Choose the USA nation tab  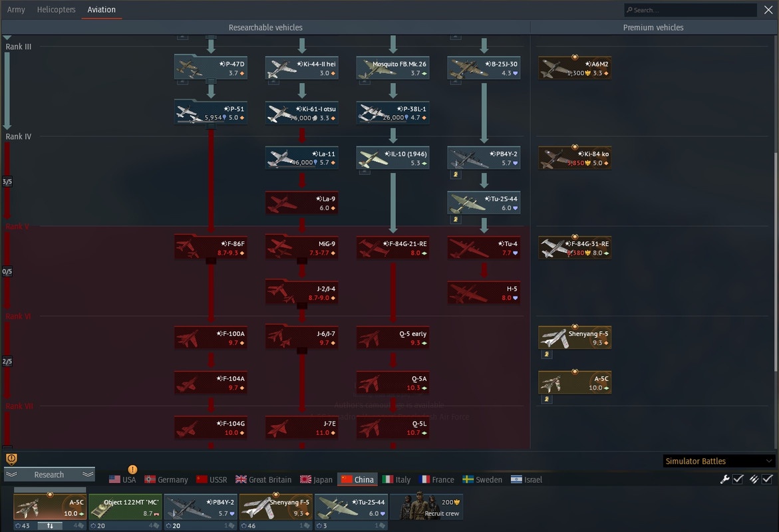(122, 479)
